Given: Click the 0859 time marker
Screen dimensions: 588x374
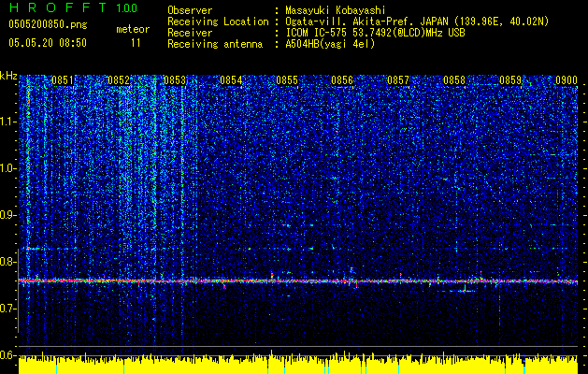Looking at the screenshot, I should click(x=510, y=80).
